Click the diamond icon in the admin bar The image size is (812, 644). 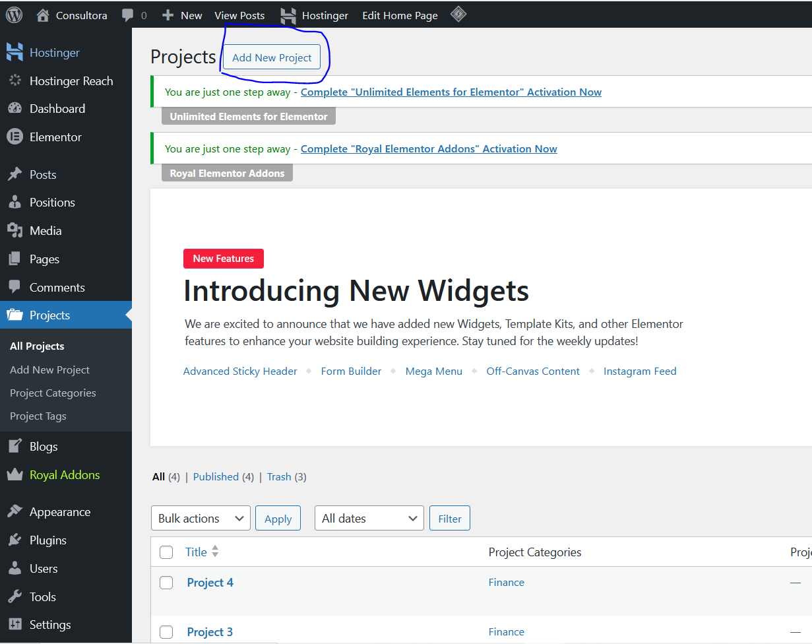click(x=458, y=15)
